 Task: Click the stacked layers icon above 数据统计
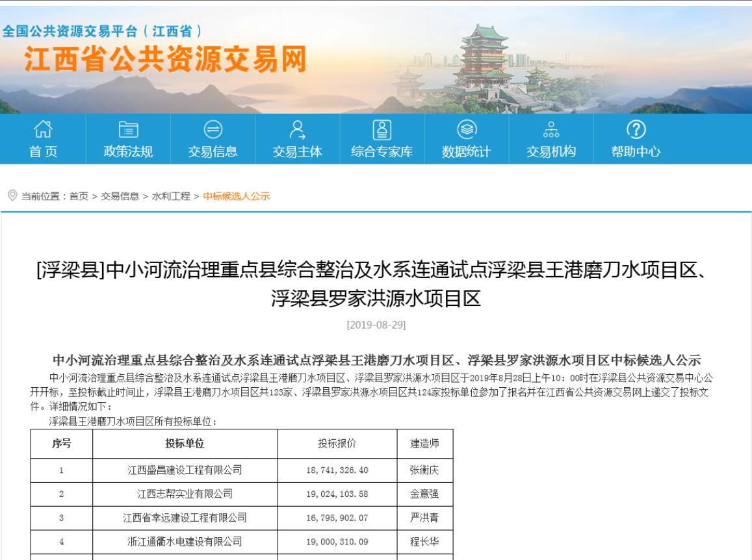(466, 129)
